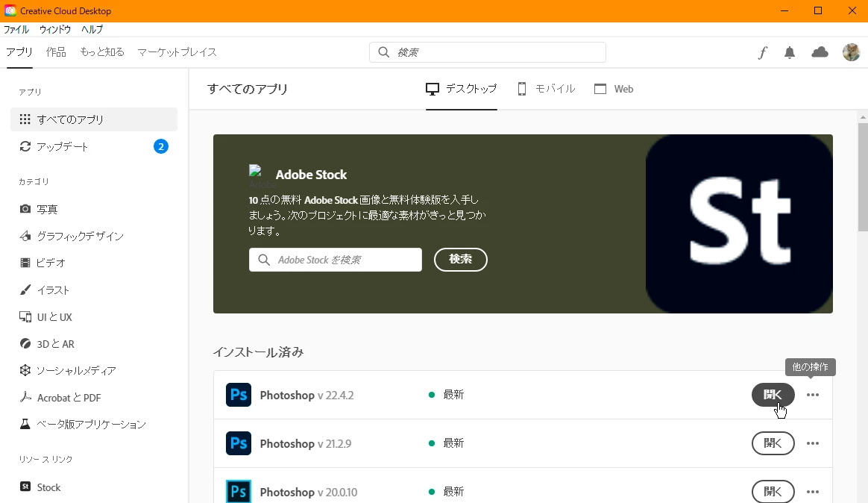Select ベータ版アプリケーション category
Image resolution: width=868 pixels, height=503 pixels.
[x=83, y=425]
